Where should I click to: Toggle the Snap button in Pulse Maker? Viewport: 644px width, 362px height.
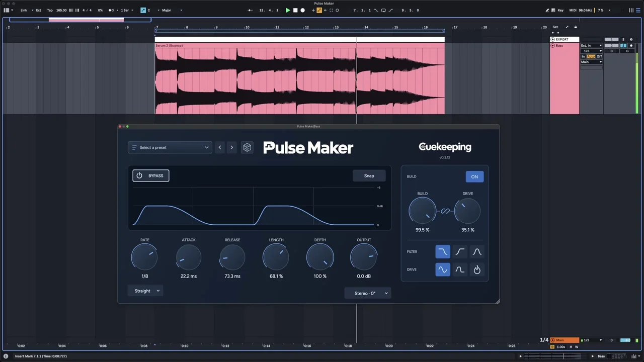pyautogui.click(x=369, y=175)
